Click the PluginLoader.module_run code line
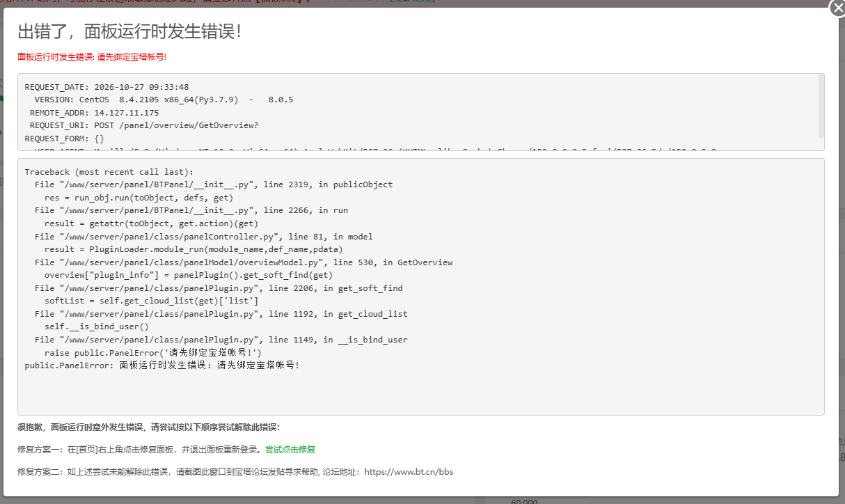This screenshot has width=845, height=504. 194,249
